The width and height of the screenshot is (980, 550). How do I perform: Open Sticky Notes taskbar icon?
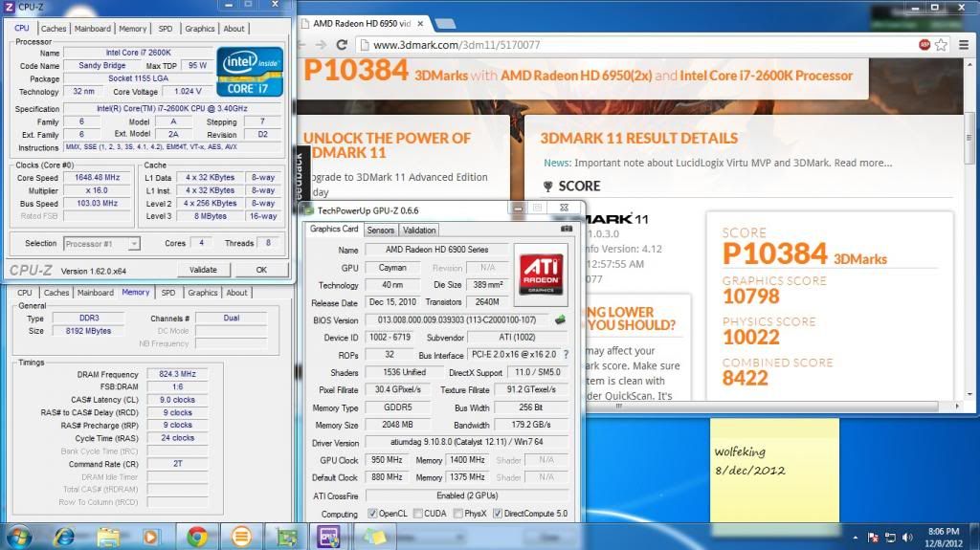pos(374,537)
